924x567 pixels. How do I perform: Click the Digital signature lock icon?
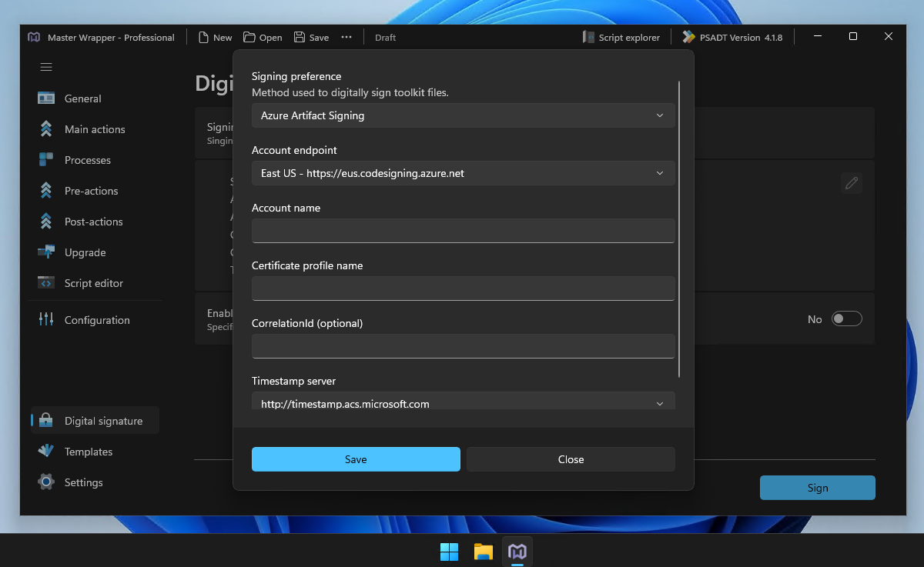pos(46,421)
